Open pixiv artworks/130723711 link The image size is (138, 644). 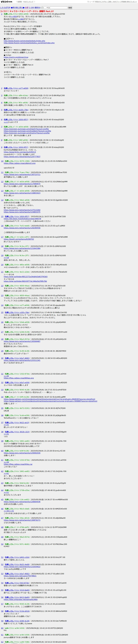coord(22,175)
